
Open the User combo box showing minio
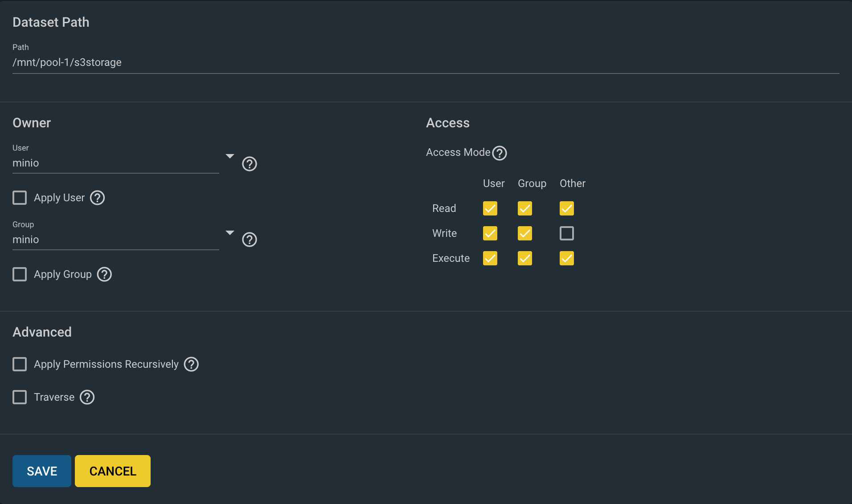[116, 163]
